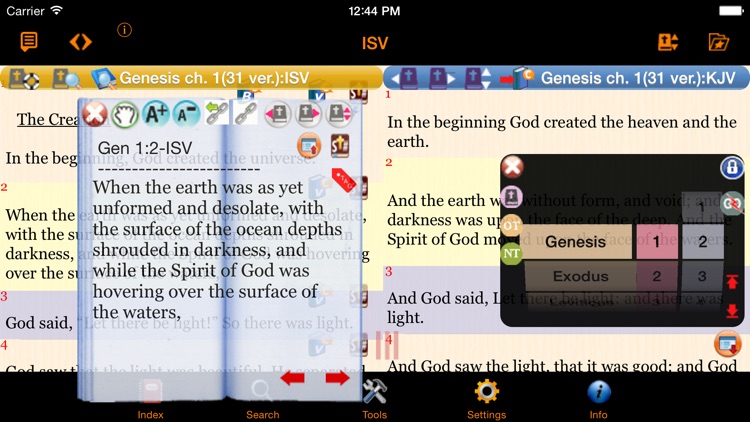Toggle the lock icon in picker panel
Viewport: 750px width, 422px height.
pyautogui.click(x=732, y=167)
